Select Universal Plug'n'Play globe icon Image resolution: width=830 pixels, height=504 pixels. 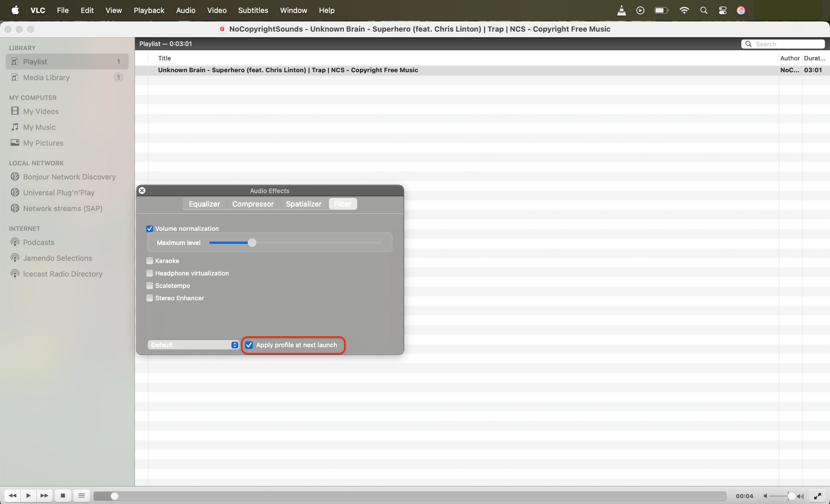15,192
